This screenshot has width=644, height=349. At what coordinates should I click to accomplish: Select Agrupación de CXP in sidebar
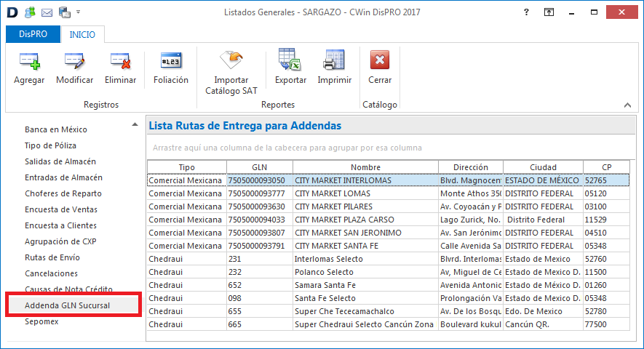point(60,241)
